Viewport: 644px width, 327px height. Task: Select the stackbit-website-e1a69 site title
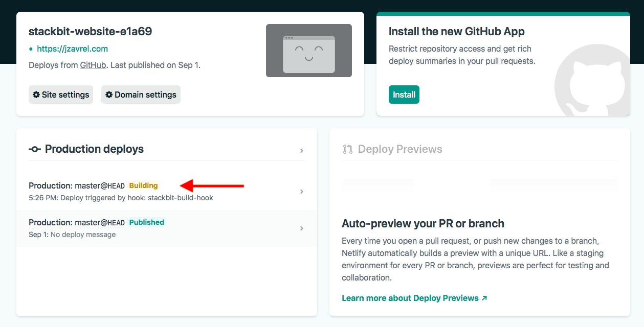tap(90, 31)
